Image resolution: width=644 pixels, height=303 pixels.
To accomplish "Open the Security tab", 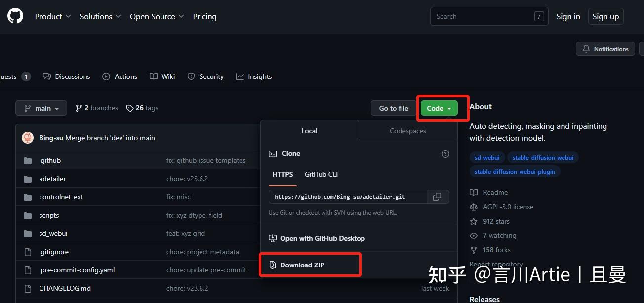I will (x=205, y=76).
